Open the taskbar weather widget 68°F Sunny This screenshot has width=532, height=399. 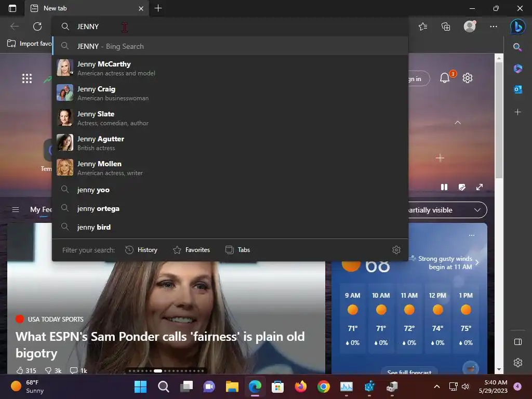[27, 387]
